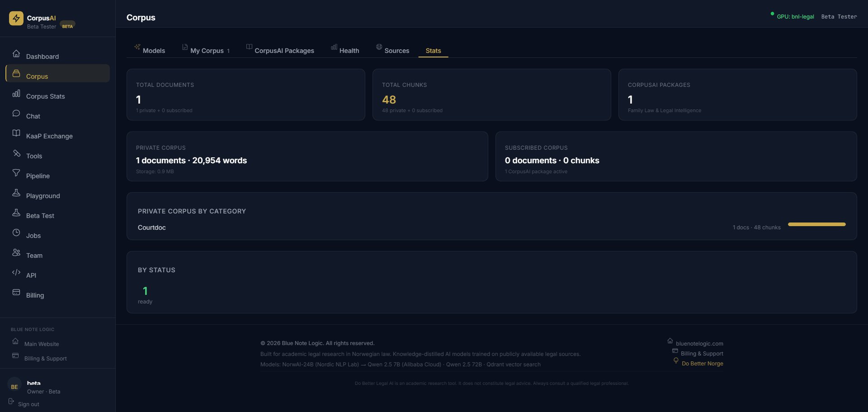The image size is (868, 412).
Task: Select the Dashboard icon in the sidebar
Action: click(x=16, y=53)
